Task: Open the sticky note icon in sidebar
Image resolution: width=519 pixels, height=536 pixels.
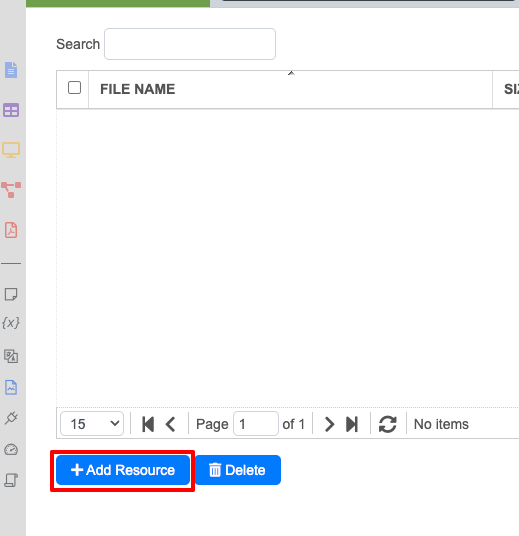Action: coord(11,294)
